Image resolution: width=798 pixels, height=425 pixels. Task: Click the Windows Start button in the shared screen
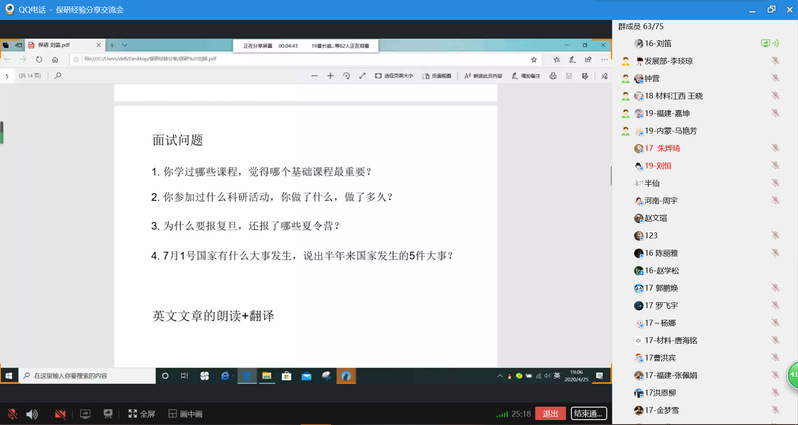click(9, 376)
